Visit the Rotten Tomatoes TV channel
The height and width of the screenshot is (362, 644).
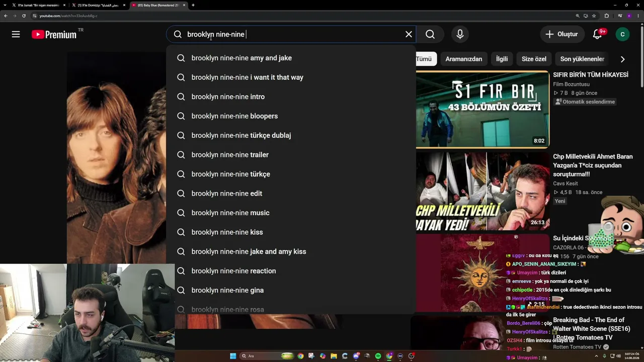[577, 347]
